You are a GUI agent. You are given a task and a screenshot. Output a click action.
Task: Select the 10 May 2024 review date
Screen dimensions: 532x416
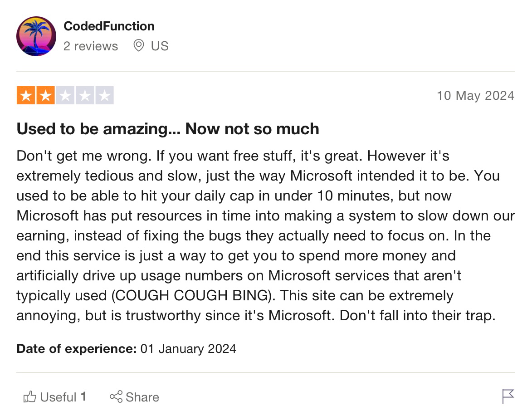476,96
